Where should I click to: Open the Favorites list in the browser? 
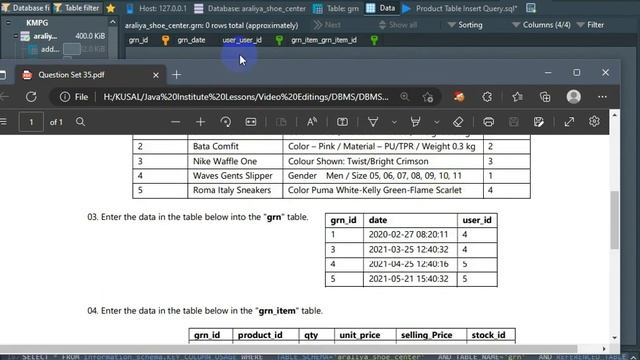517,97
